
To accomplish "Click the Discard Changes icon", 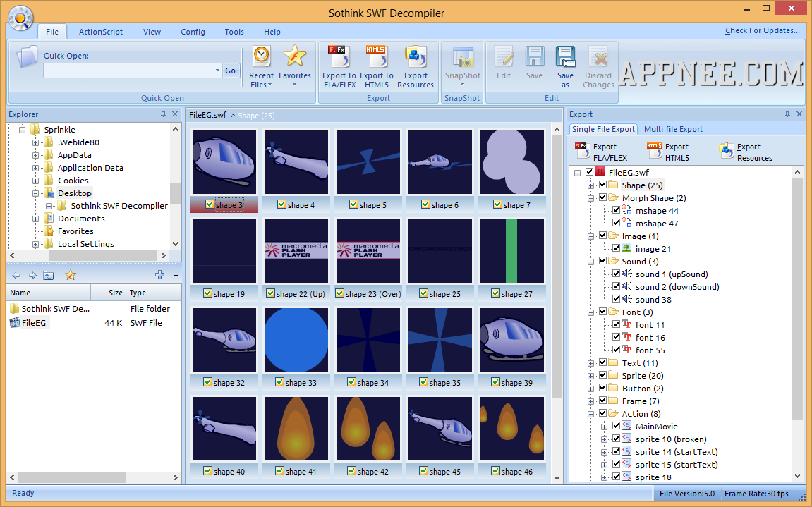I will (x=598, y=56).
